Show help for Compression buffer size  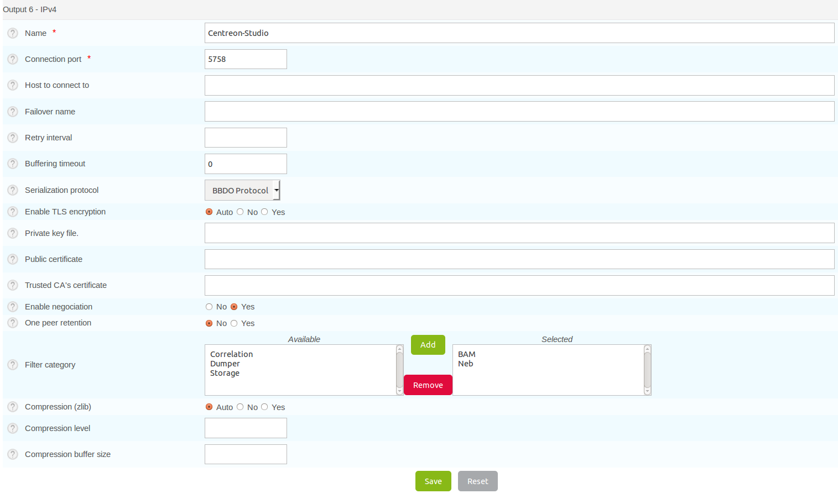(13, 454)
